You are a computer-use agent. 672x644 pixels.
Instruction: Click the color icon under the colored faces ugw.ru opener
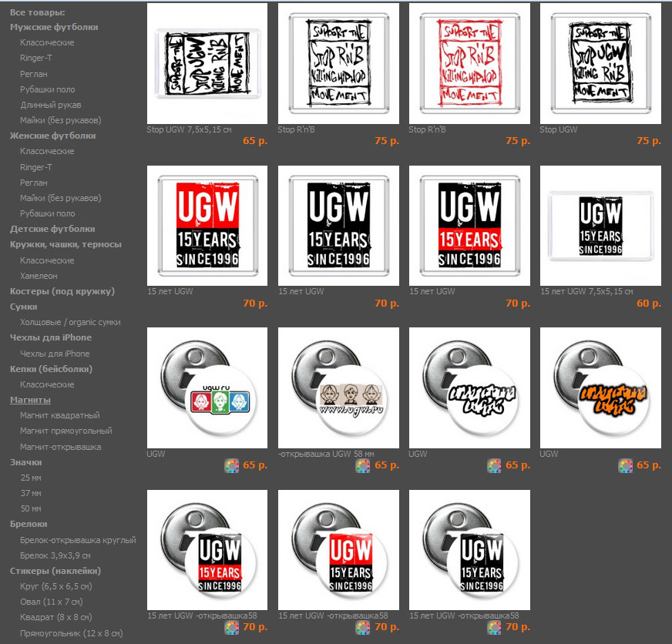point(232,466)
